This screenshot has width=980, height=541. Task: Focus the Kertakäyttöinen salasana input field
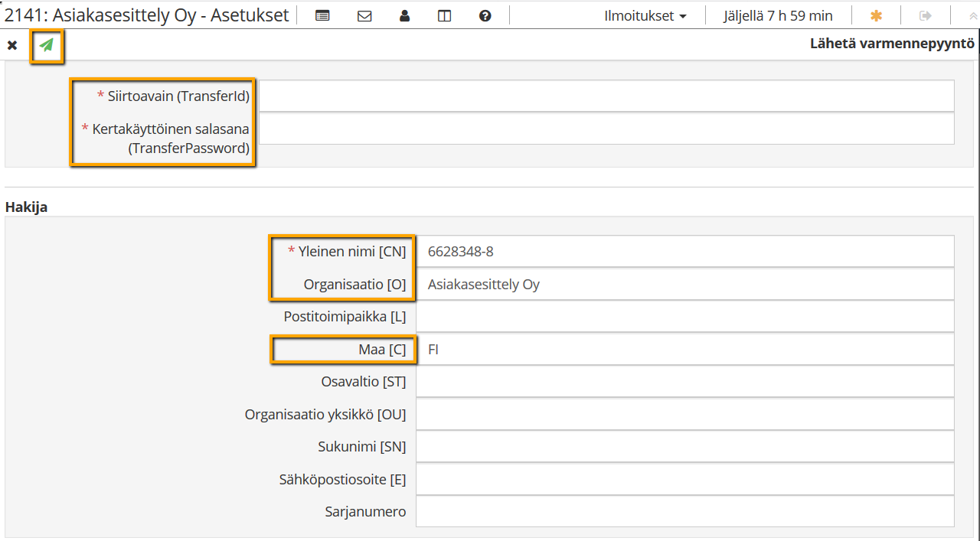point(606,129)
